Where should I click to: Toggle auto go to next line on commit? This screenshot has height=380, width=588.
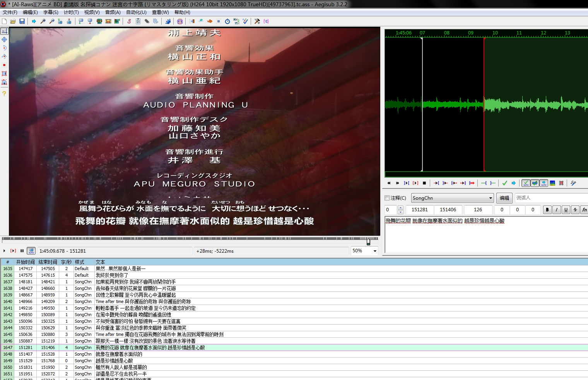(x=535, y=183)
